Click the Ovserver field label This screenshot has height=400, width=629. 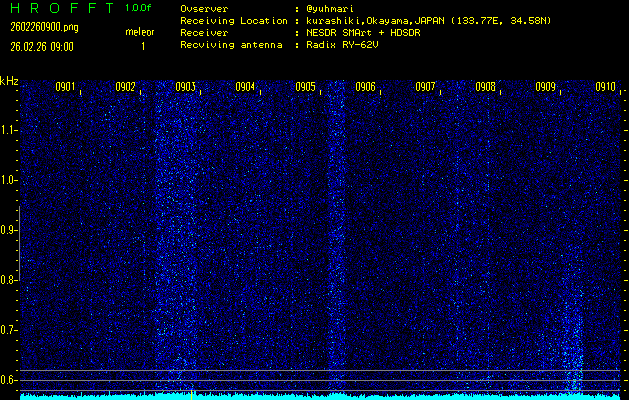(x=204, y=9)
